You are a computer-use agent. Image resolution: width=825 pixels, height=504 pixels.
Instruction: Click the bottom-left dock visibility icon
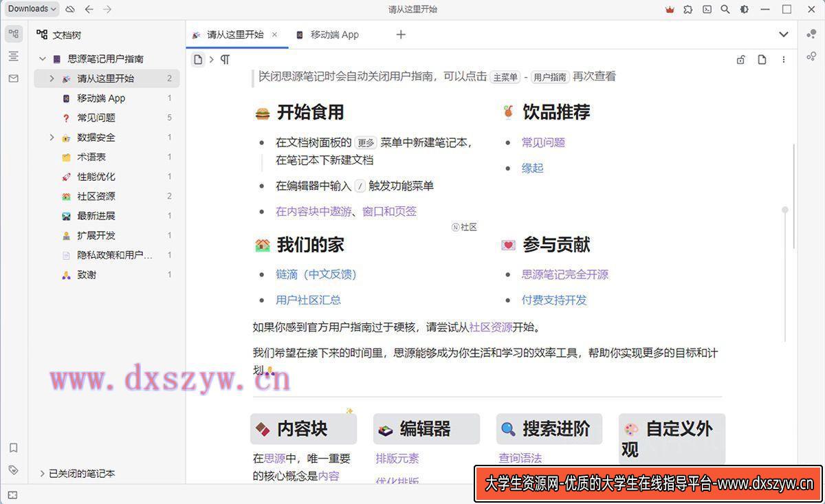click(x=12, y=495)
